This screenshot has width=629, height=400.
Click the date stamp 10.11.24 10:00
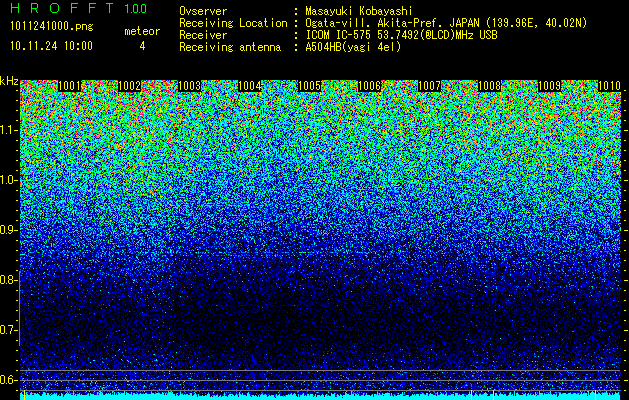51,46
